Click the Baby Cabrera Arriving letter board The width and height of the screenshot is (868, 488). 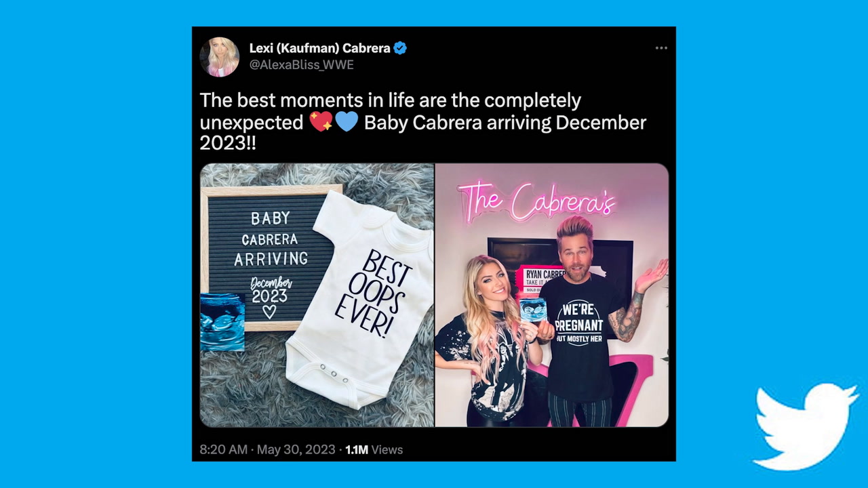[x=271, y=258]
